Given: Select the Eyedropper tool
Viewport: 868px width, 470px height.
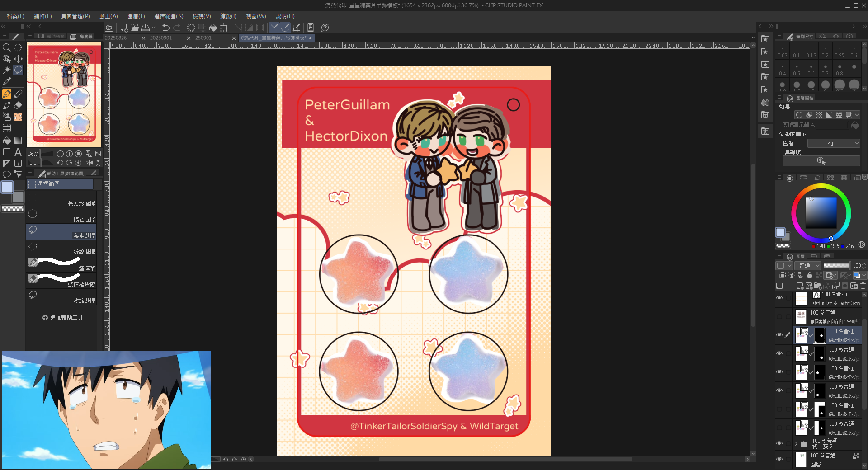Looking at the screenshot, I should 7,82.
